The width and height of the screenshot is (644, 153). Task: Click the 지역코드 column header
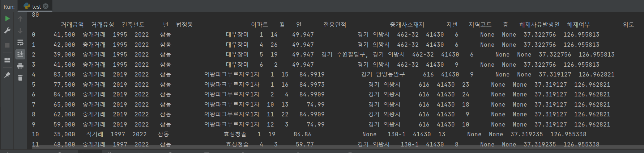[x=480, y=25]
